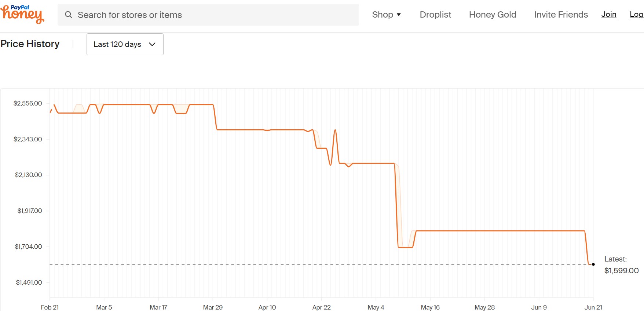The image size is (644, 311).
Task: Click the latest price dot on chart
Action: pos(593,264)
